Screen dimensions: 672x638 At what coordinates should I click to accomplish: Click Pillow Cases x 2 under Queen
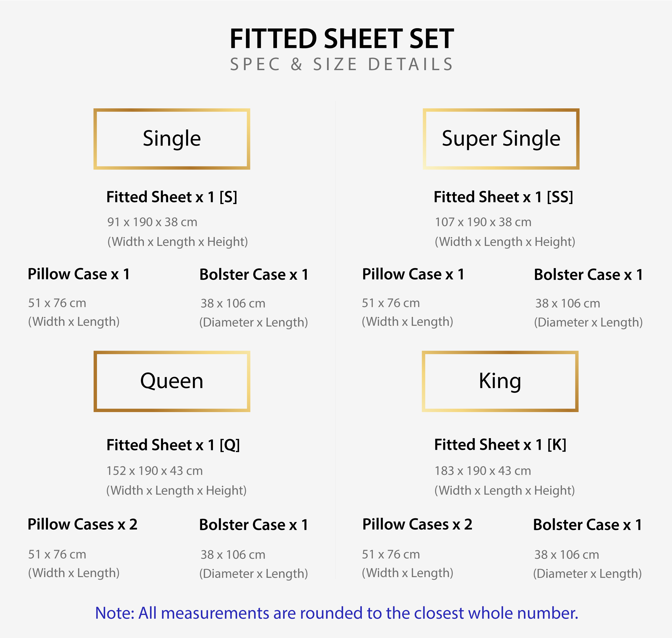point(82,524)
